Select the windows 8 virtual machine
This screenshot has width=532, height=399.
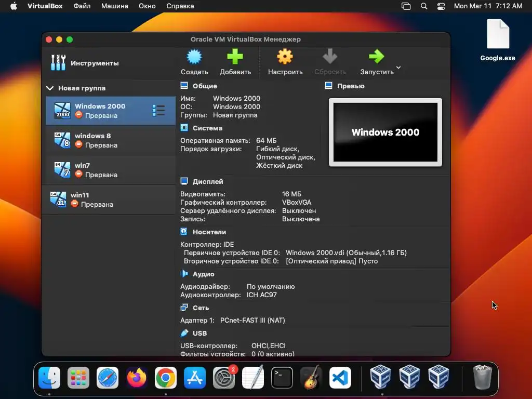(111, 140)
